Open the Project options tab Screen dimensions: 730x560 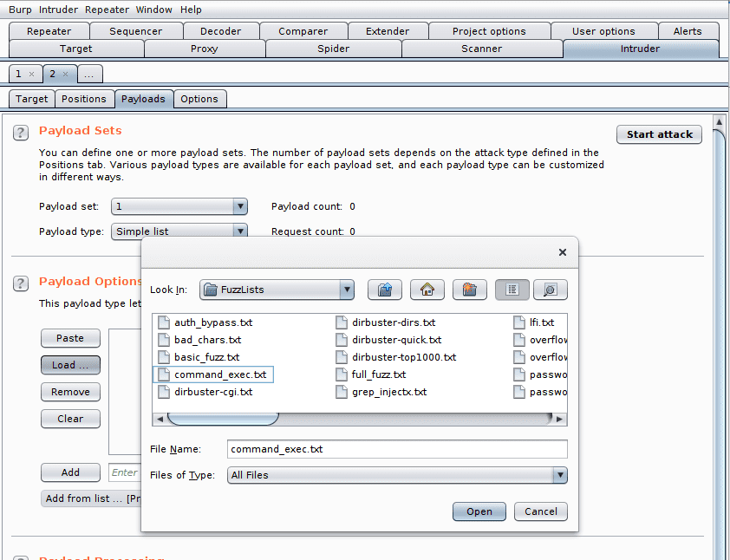tap(489, 31)
